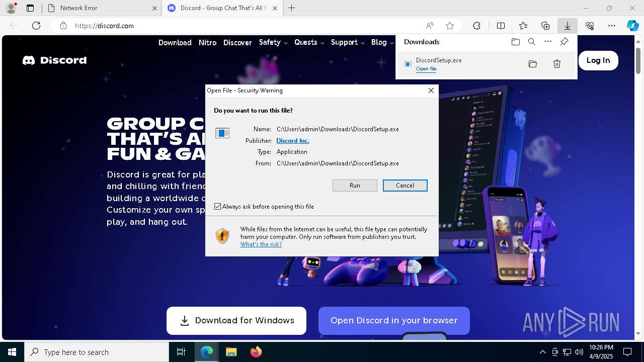This screenshot has height=362, width=644.
Task: Open Nitro in Discord navigation
Action: tap(207, 43)
